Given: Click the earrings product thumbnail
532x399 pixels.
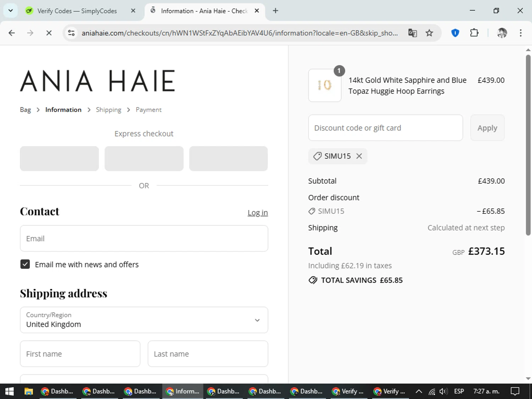Looking at the screenshot, I should point(325,85).
